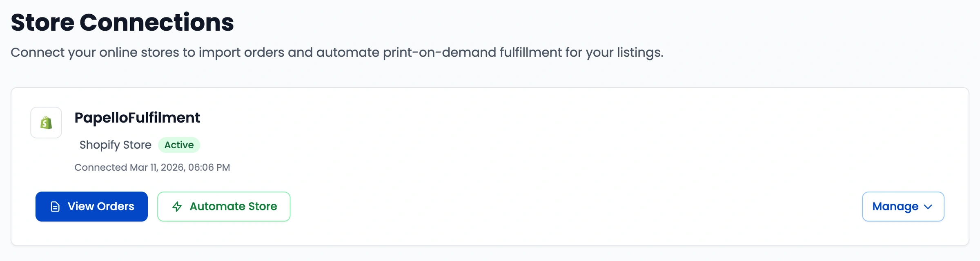The image size is (980, 261).
Task: Click the green Active status badge
Action: pyautogui.click(x=179, y=145)
